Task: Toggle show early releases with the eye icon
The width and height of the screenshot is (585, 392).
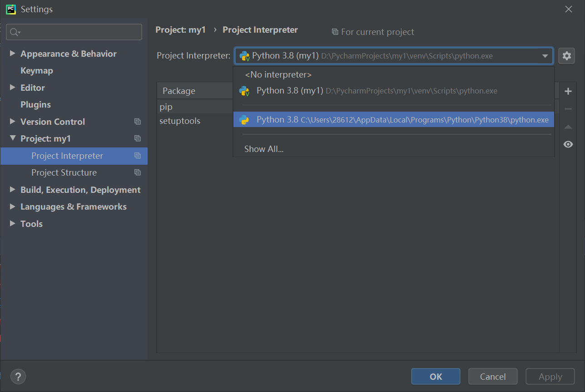Action: 568,144
